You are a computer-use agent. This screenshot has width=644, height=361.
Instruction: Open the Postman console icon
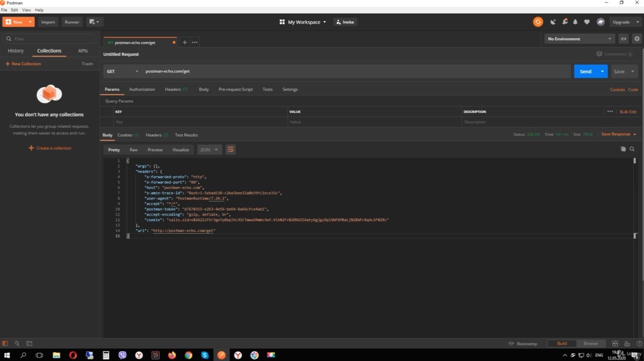(x=29, y=343)
